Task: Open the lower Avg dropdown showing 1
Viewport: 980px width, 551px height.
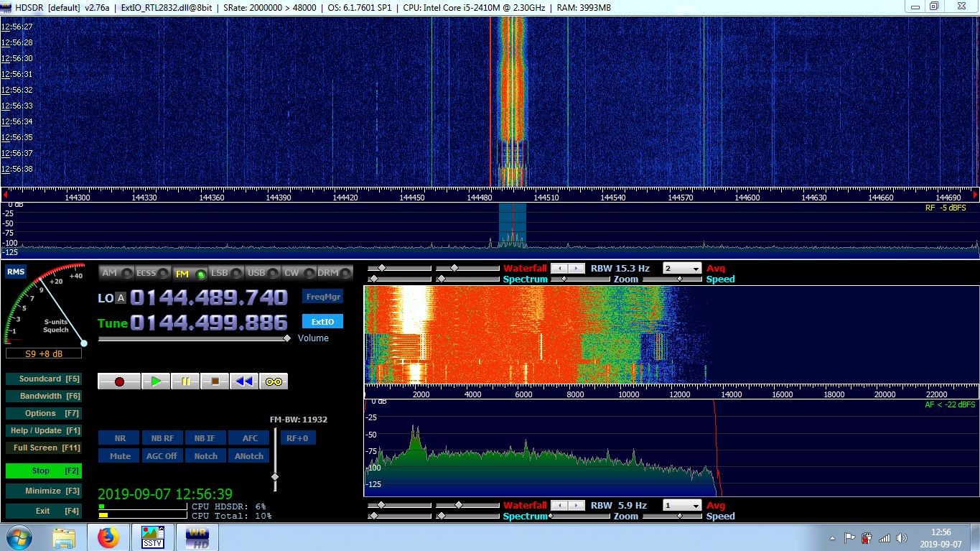Action: pyautogui.click(x=681, y=506)
